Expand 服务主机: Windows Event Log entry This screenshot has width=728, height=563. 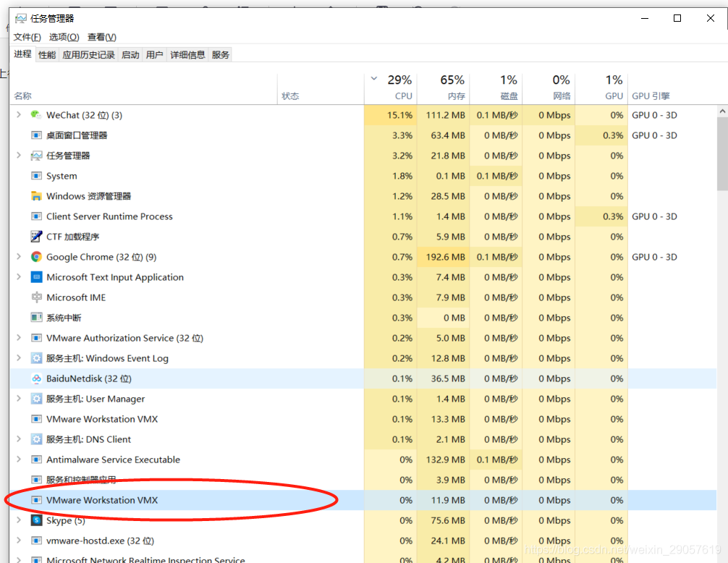(19, 358)
